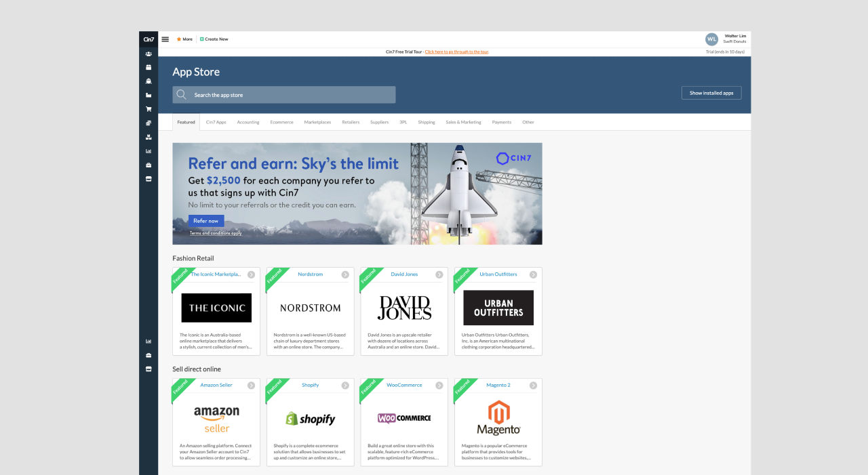
Task: Select the Payments tab
Action: pyautogui.click(x=502, y=123)
